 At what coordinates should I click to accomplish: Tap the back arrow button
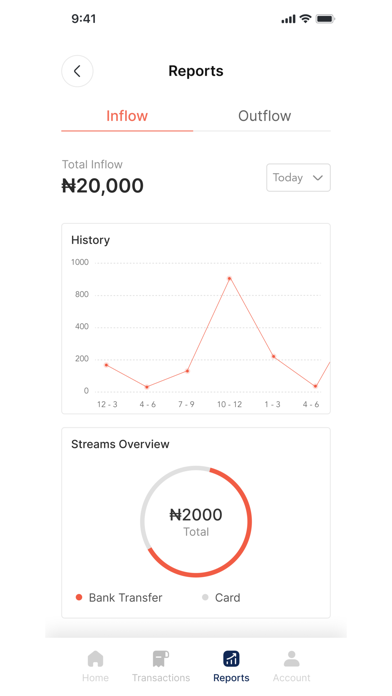click(77, 71)
